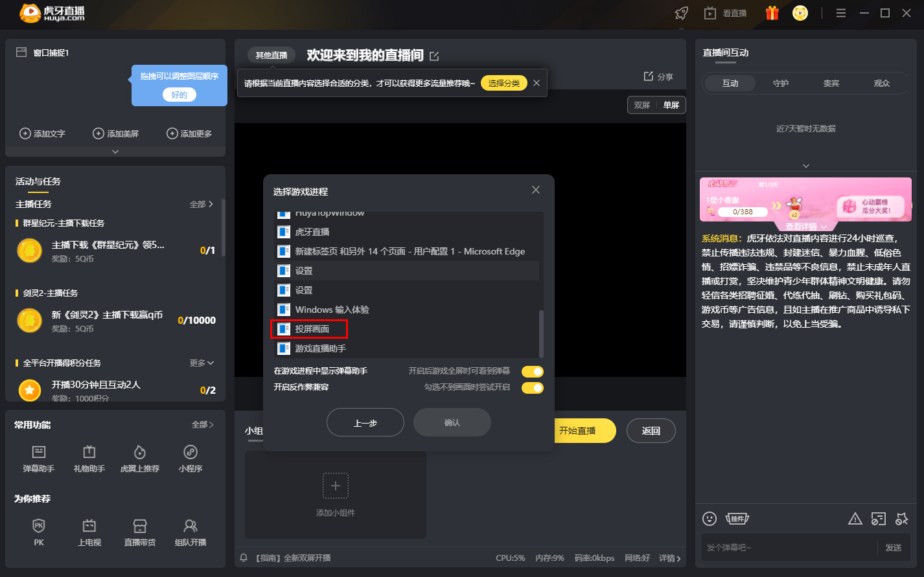
Task: Open 弹幕助手 tool
Action: pos(39,459)
